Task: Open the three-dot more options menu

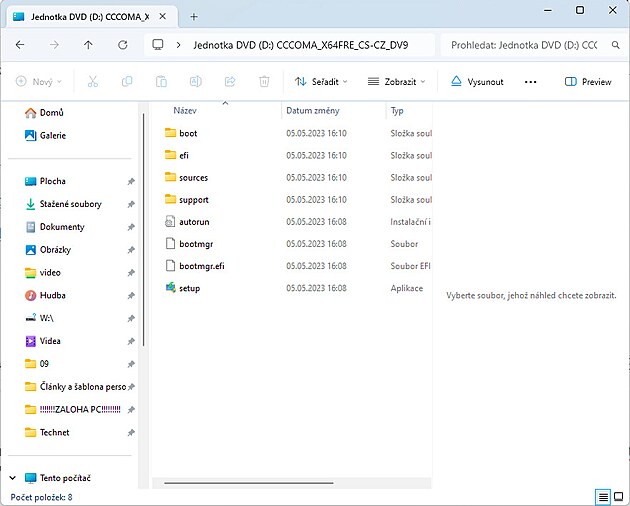Action: click(x=530, y=82)
